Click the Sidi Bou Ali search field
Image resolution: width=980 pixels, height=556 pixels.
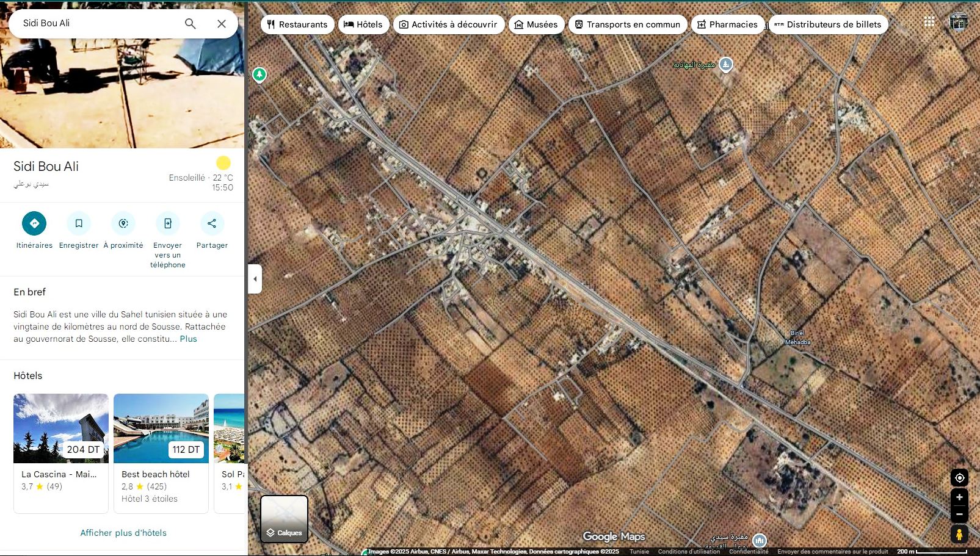pyautogui.click(x=98, y=23)
